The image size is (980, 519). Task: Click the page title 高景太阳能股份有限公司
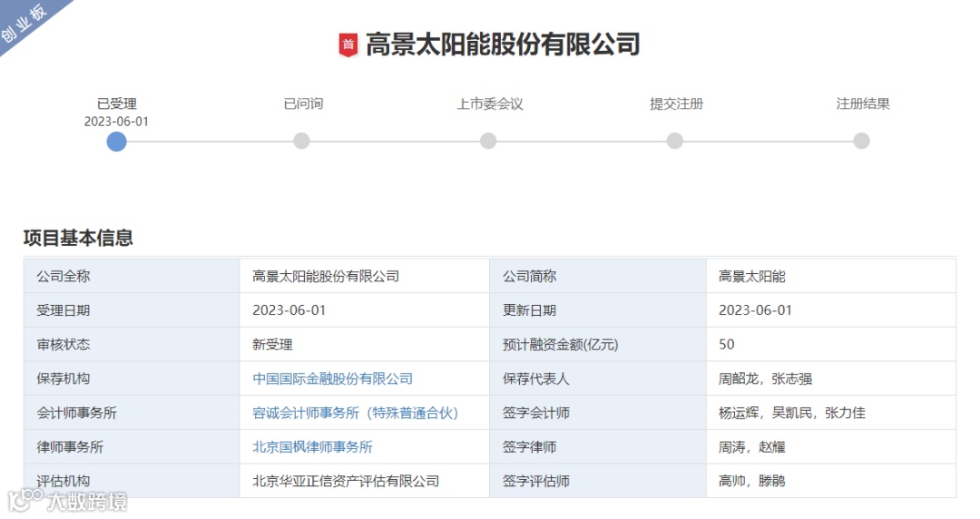[x=503, y=45]
